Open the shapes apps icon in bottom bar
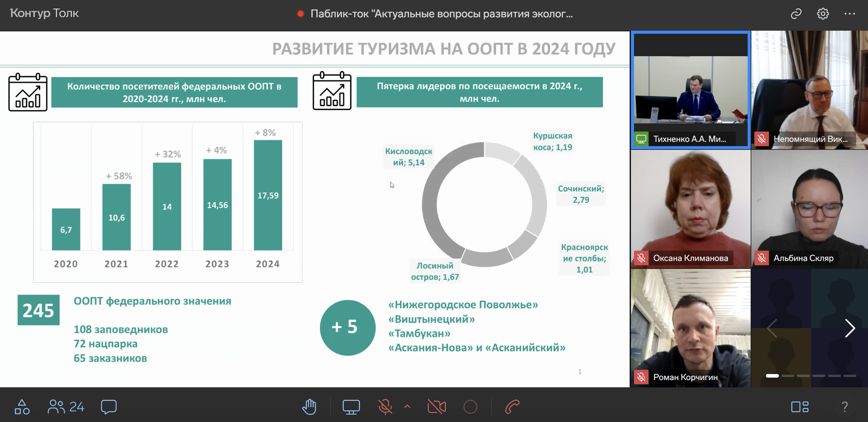This screenshot has width=868, height=422. click(x=22, y=407)
